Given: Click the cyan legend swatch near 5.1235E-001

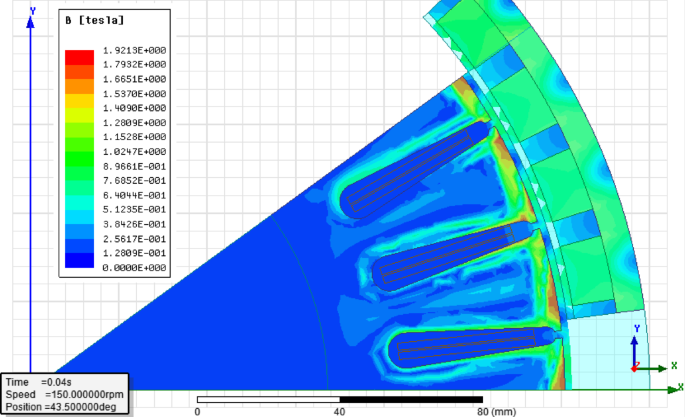Looking at the screenshot, I should (80, 217).
